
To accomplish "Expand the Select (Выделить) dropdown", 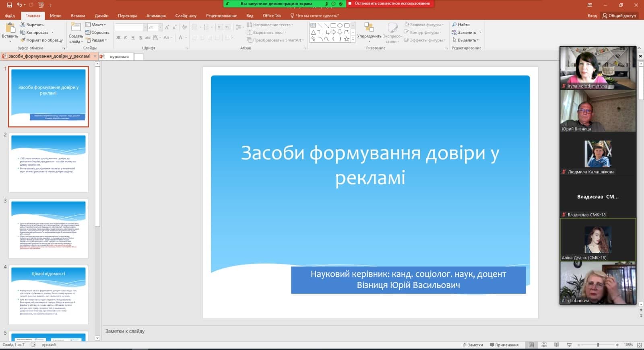I will [x=468, y=40].
